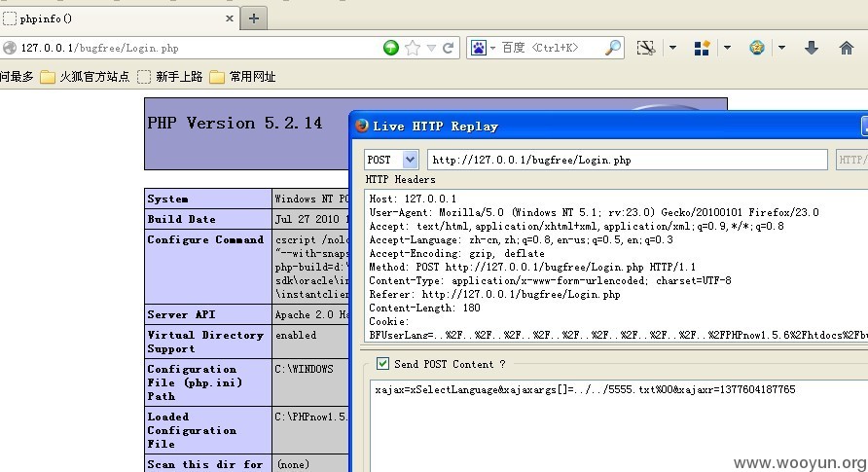Click the 'Accept-Encoding: gzip, deflate' line
Screen dimensions: 868x472
pos(456,253)
